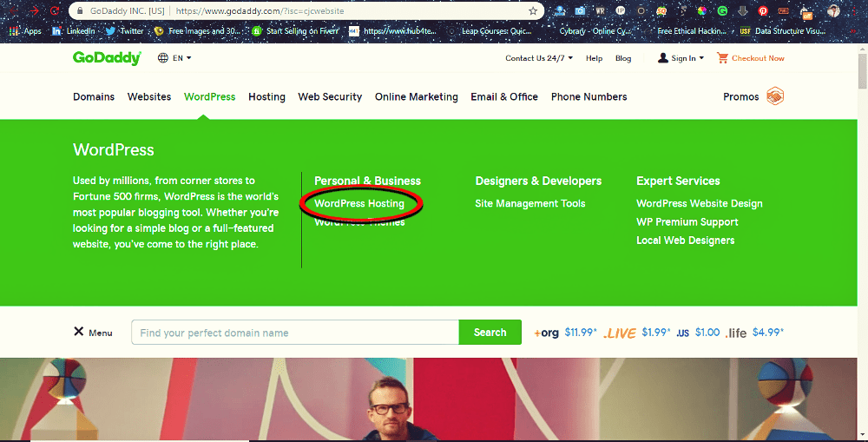The width and height of the screenshot is (868, 442).
Task: Open the LinkedIn bookmark
Action: (x=74, y=31)
